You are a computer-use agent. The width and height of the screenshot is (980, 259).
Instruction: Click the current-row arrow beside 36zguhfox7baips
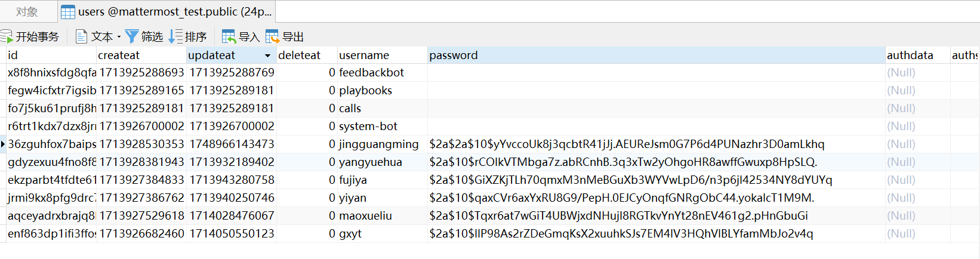pyautogui.click(x=3, y=144)
